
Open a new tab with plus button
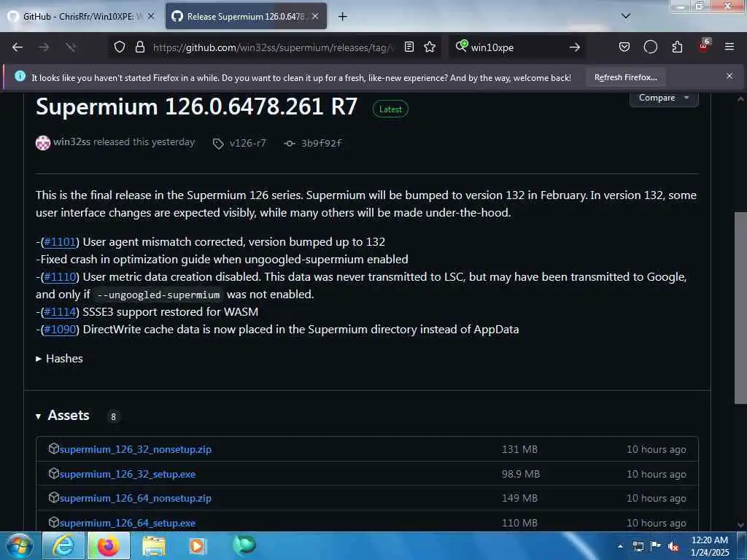click(x=343, y=17)
